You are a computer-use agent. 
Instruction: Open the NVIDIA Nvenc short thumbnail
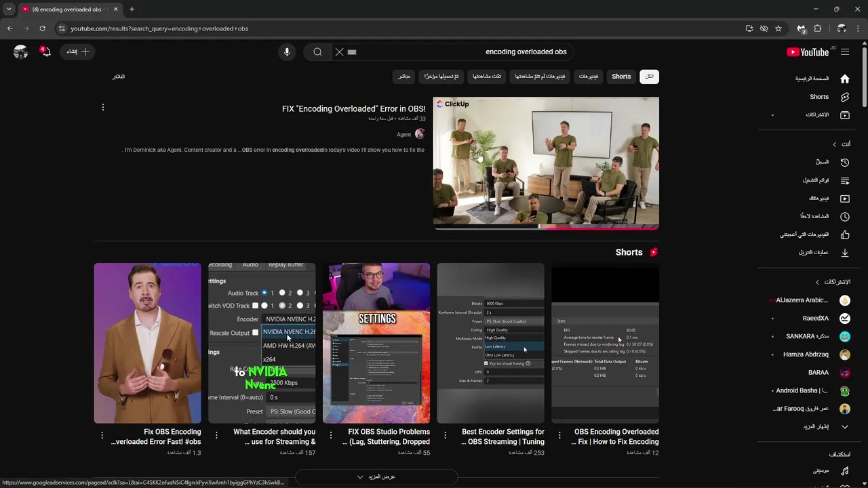pos(262,343)
